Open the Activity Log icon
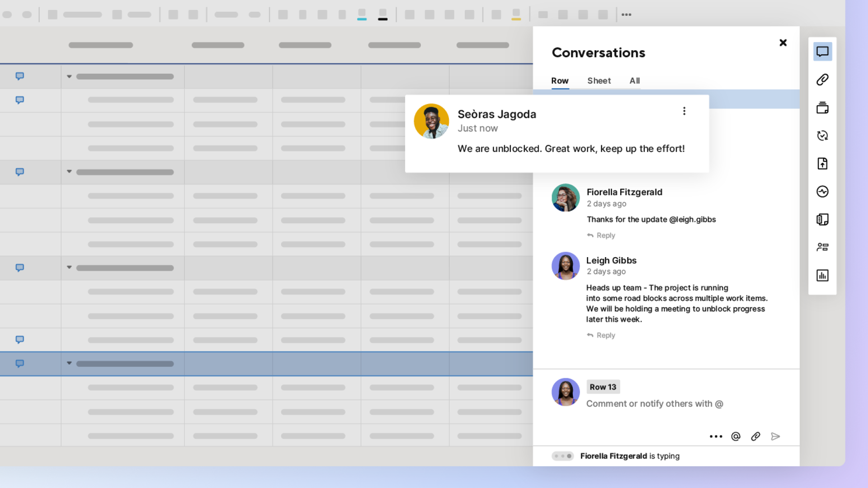868x488 pixels. [x=822, y=192]
